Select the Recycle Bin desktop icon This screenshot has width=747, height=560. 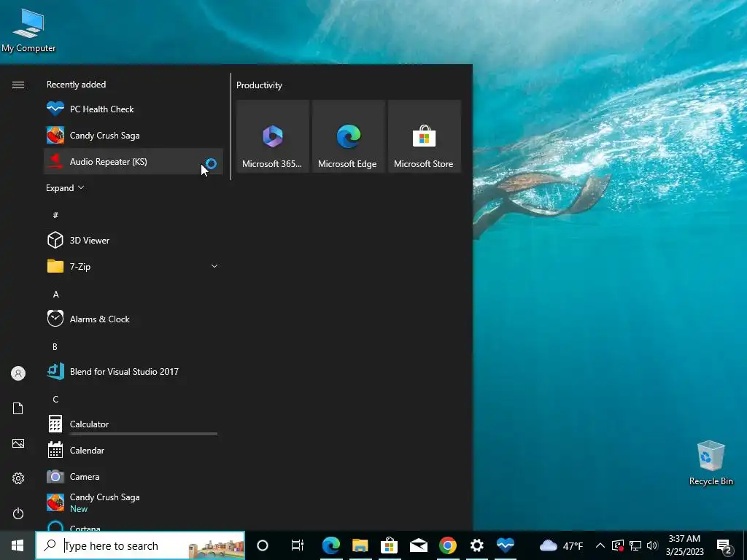pyautogui.click(x=711, y=462)
